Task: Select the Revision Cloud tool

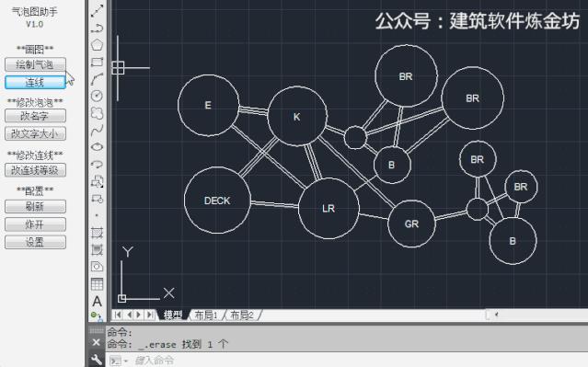Action: click(97, 113)
